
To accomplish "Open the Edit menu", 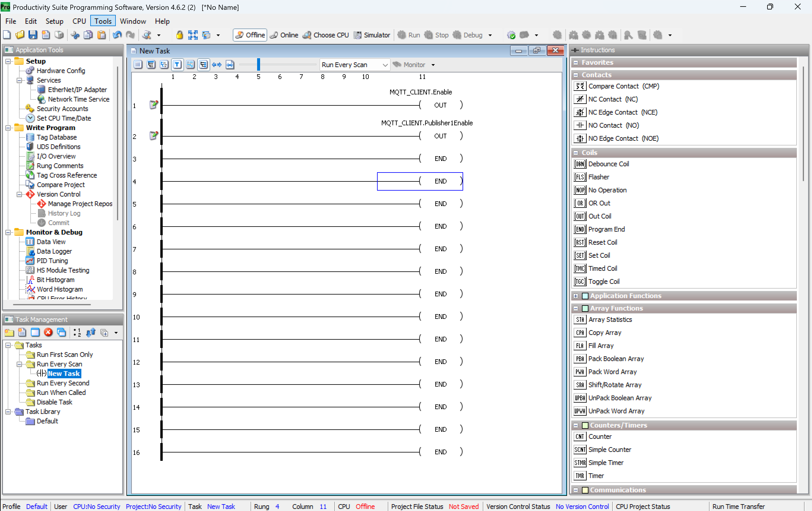I will [x=31, y=21].
